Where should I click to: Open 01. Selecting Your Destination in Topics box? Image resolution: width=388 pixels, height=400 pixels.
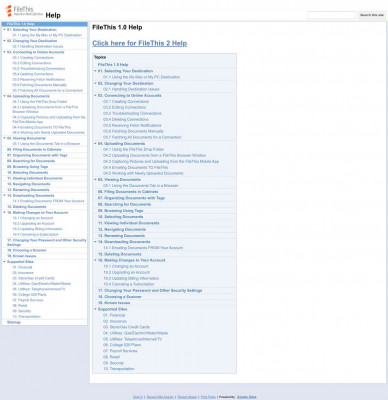[125, 71]
